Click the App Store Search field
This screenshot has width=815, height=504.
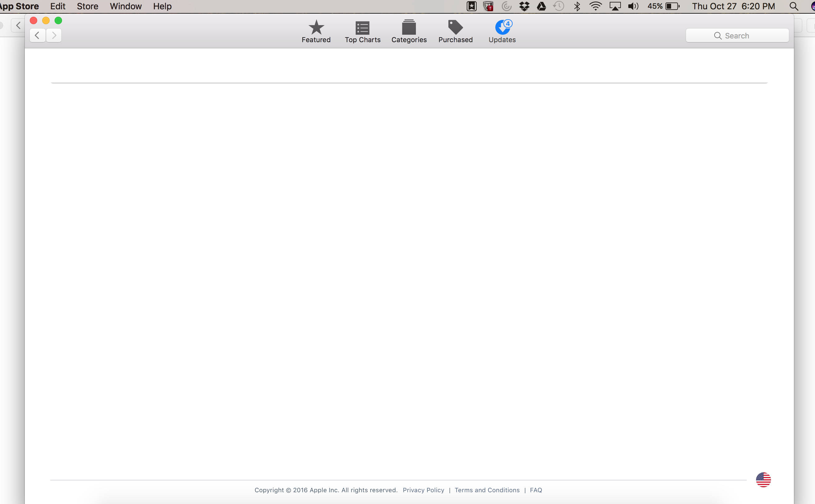(x=737, y=36)
